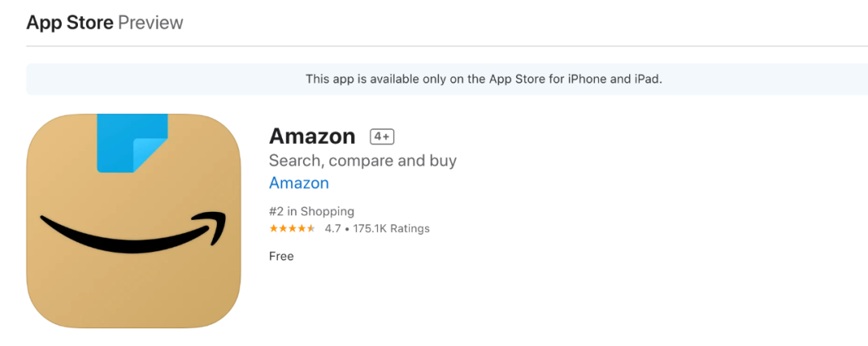
Task: Click the 4+ age rating badge
Action: [382, 136]
